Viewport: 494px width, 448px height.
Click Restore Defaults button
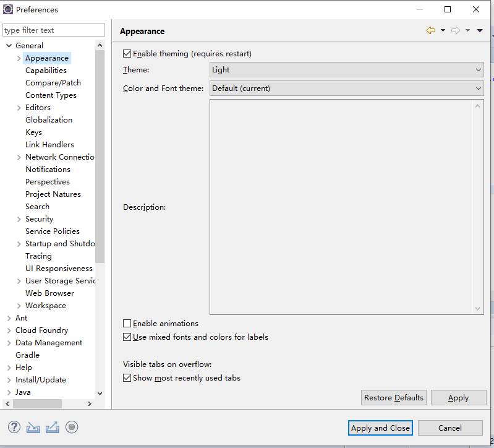(393, 397)
